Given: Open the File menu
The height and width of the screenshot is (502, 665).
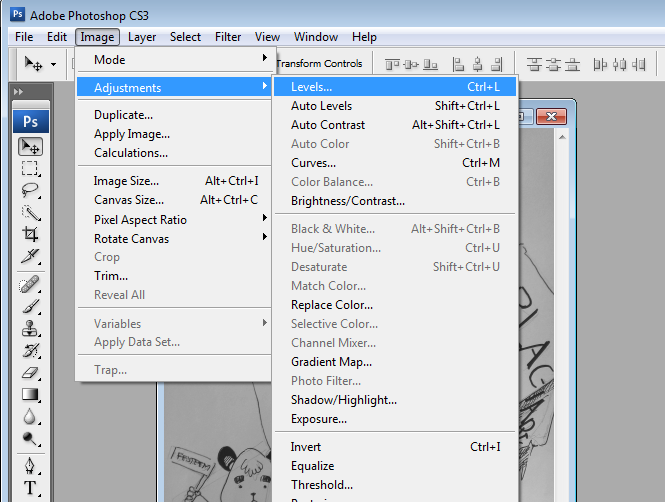Looking at the screenshot, I should (x=24, y=37).
